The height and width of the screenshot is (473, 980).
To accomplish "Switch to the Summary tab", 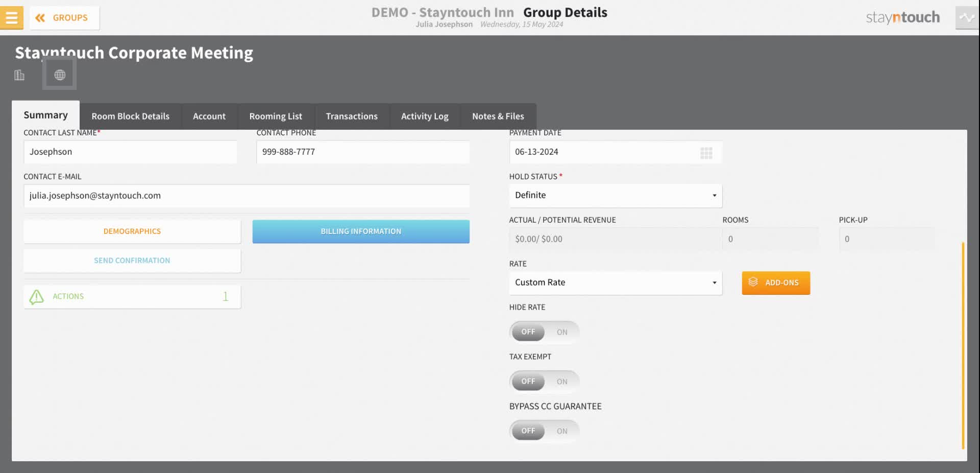I will tap(45, 115).
